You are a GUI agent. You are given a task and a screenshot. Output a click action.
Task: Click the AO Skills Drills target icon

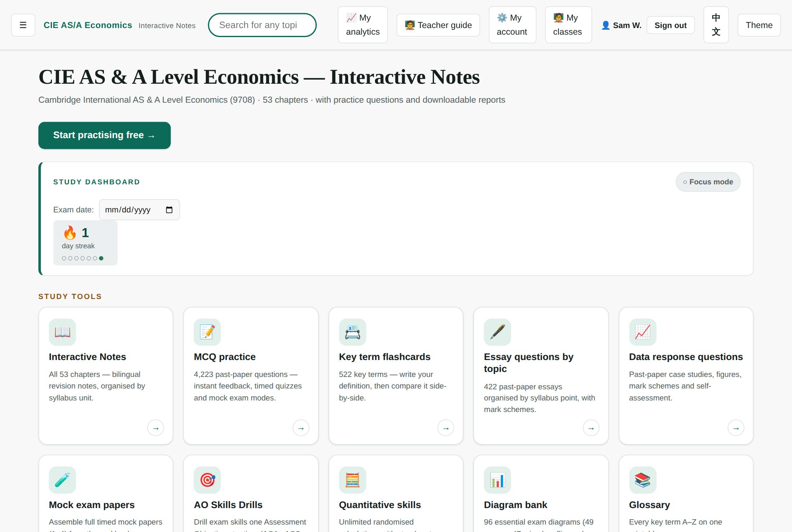point(207,480)
